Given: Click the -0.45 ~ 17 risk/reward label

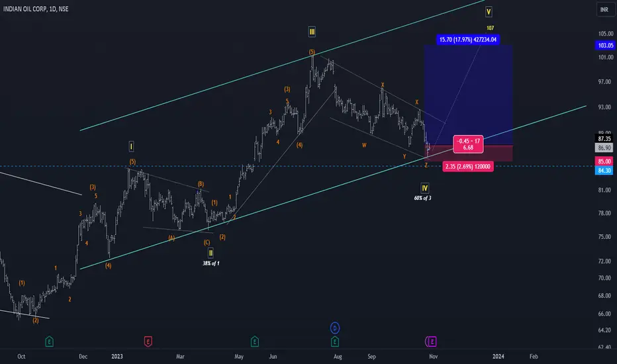Looking at the screenshot, I should click(468, 144).
